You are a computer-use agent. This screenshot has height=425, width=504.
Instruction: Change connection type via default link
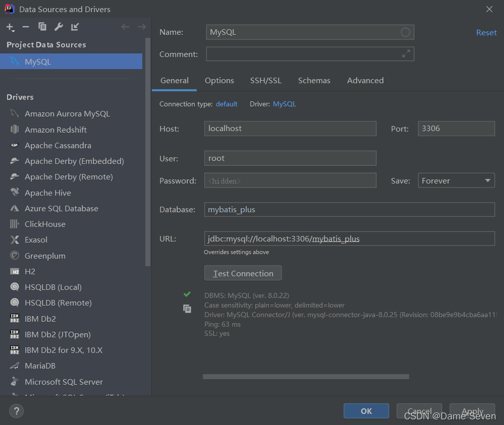click(x=227, y=104)
